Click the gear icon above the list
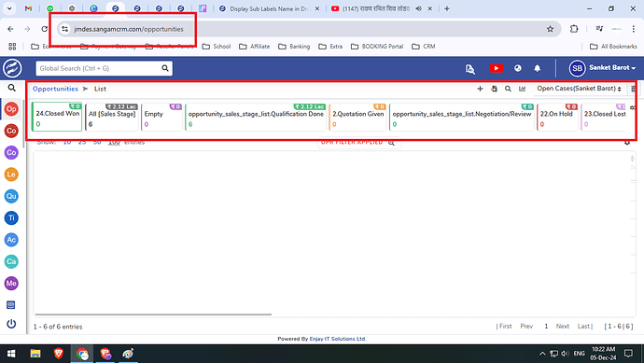Image resolution: width=644 pixels, height=363 pixels. (x=627, y=143)
